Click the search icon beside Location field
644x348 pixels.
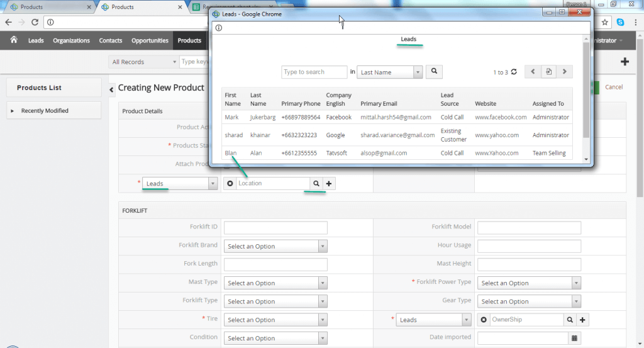pos(316,183)
